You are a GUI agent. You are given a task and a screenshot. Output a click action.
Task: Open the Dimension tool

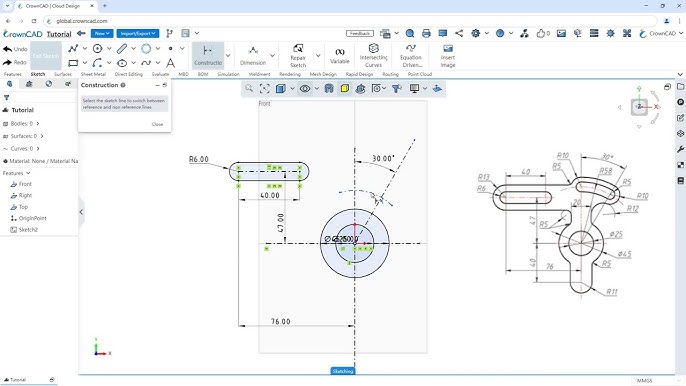pos(253,56)
